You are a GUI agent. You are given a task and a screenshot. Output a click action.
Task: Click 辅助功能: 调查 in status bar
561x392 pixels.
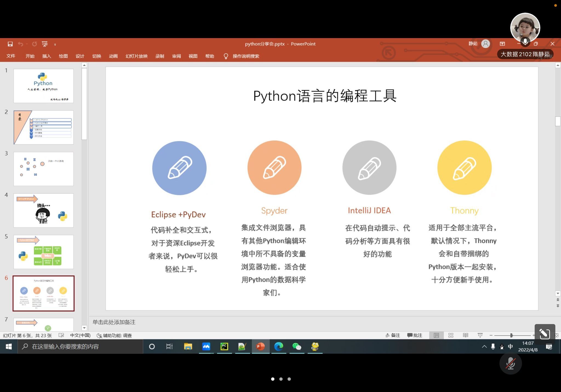click(115, 336)
